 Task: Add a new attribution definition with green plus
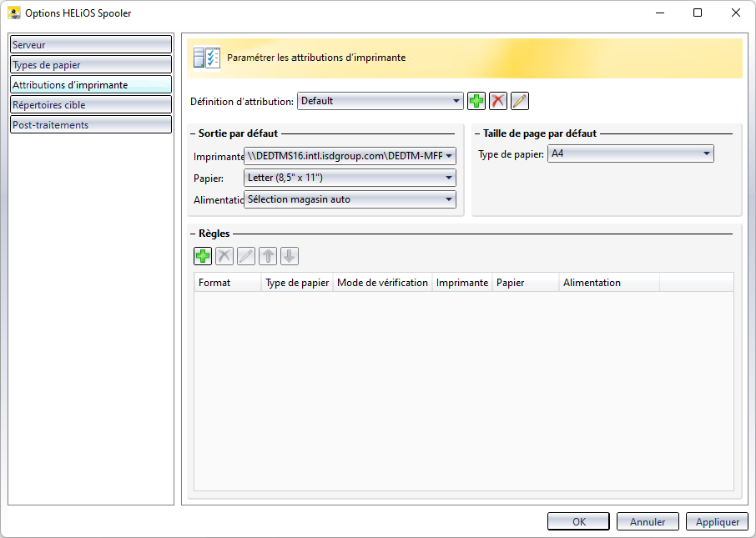pos(476,101)
